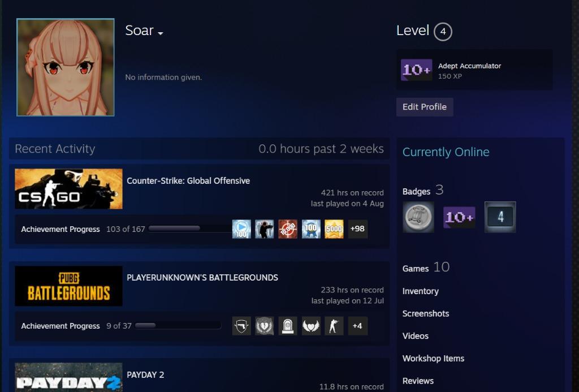This screenshot has width=579, height=392.
Task: Open the Inventory link
Action: (x=421, y=291)
